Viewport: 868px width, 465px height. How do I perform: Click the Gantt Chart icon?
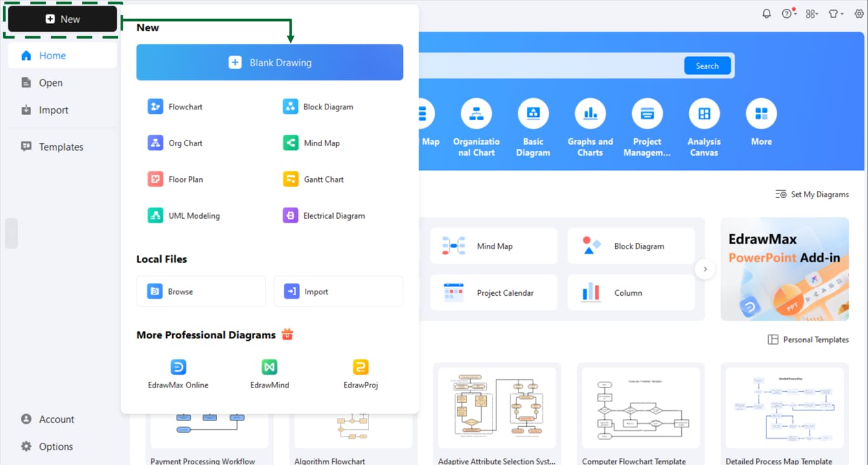290,179
